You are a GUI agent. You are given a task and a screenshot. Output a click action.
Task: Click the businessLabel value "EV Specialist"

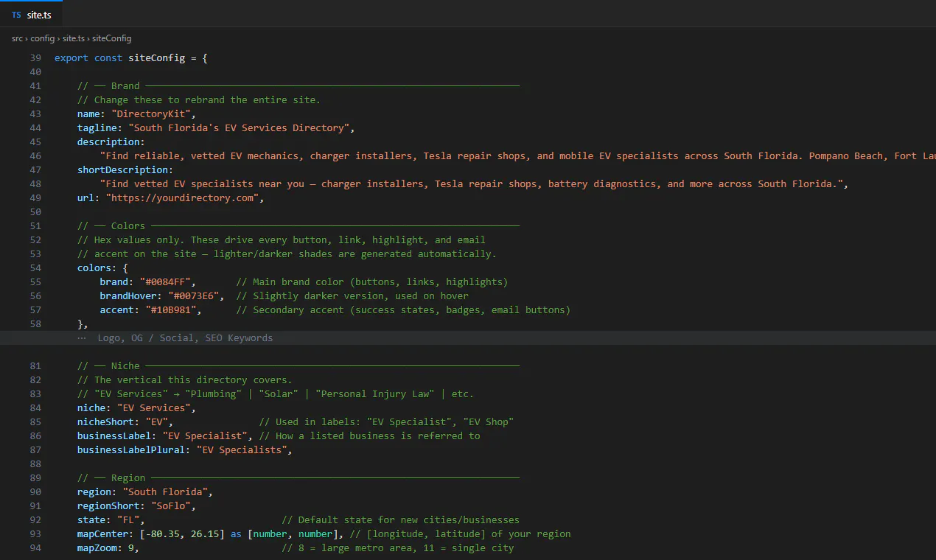tap(204, 436)
